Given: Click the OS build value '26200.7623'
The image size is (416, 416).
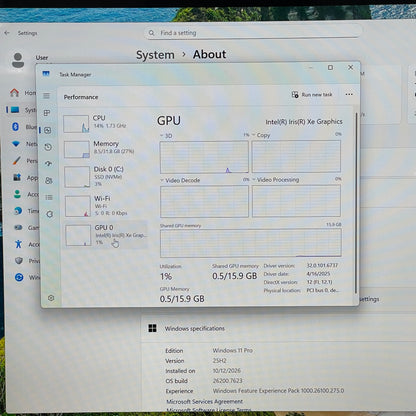Looking at the screenshot, I should coord(228,381).
